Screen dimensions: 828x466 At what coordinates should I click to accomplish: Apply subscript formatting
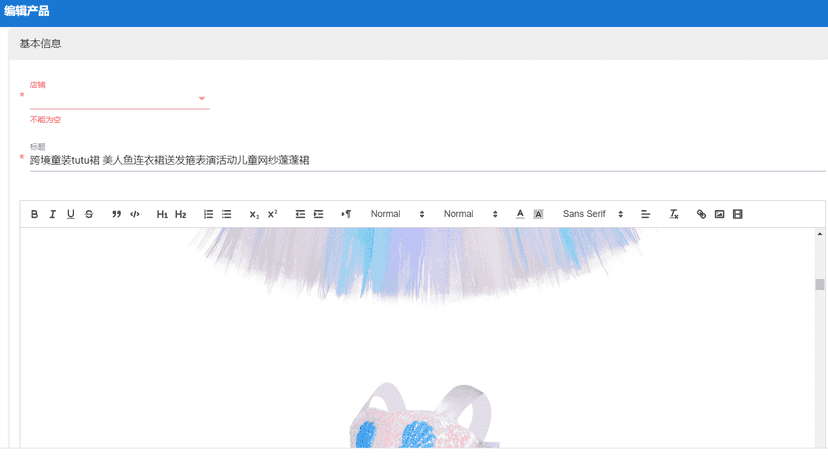pos(254,214)
